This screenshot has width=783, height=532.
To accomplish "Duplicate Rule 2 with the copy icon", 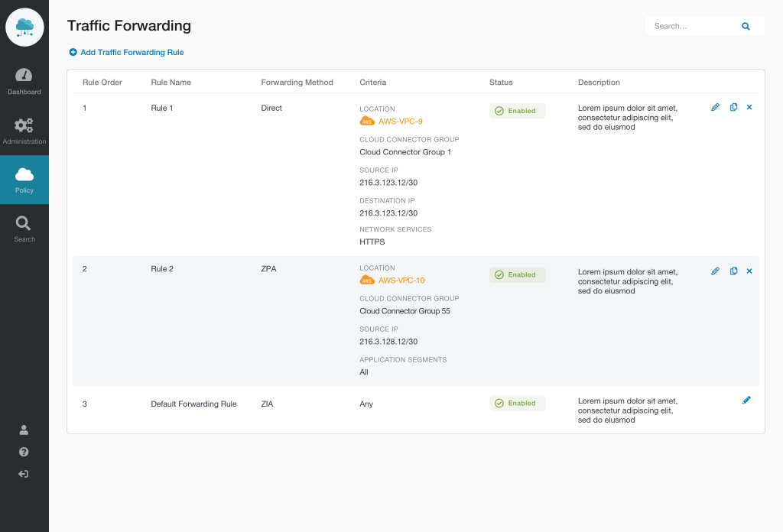I will (x=733, y=271).
